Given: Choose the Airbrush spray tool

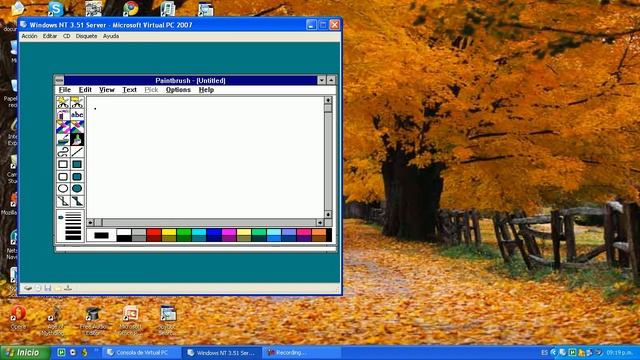Looking at the screenshot, I should [63, 115].
